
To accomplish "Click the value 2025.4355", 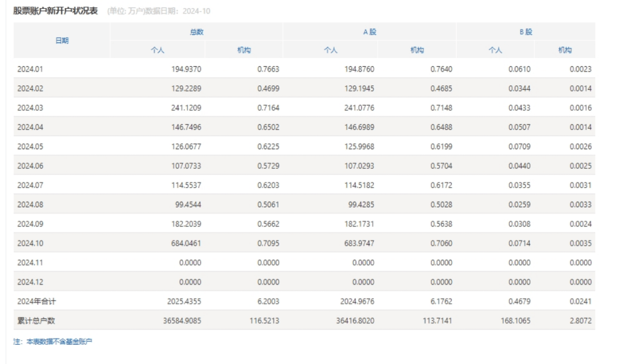I will point(185,301).
